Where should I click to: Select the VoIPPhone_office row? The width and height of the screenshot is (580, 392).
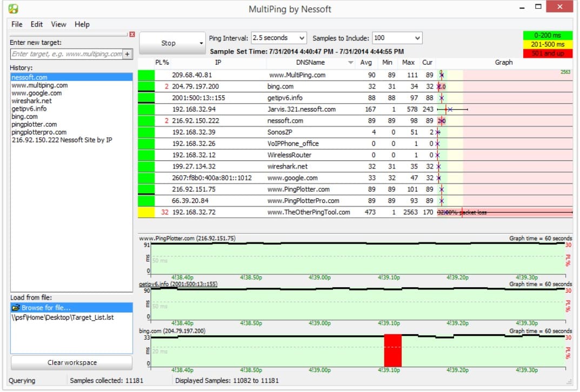[x=355, y=144]
